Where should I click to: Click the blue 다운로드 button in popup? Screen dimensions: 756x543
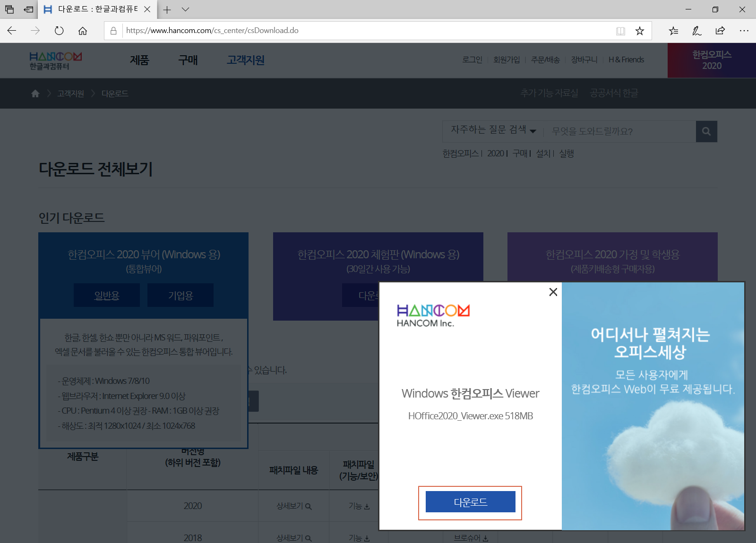pyautogui.click(x=470, y=502)
